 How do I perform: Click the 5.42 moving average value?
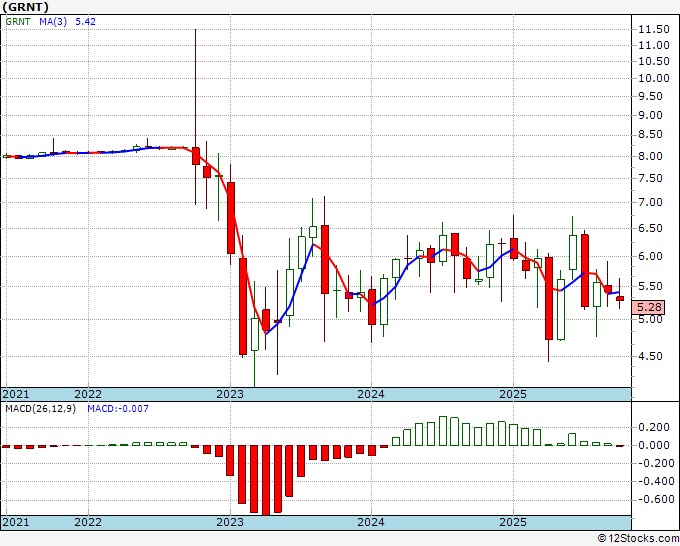(x=85, y=22)
